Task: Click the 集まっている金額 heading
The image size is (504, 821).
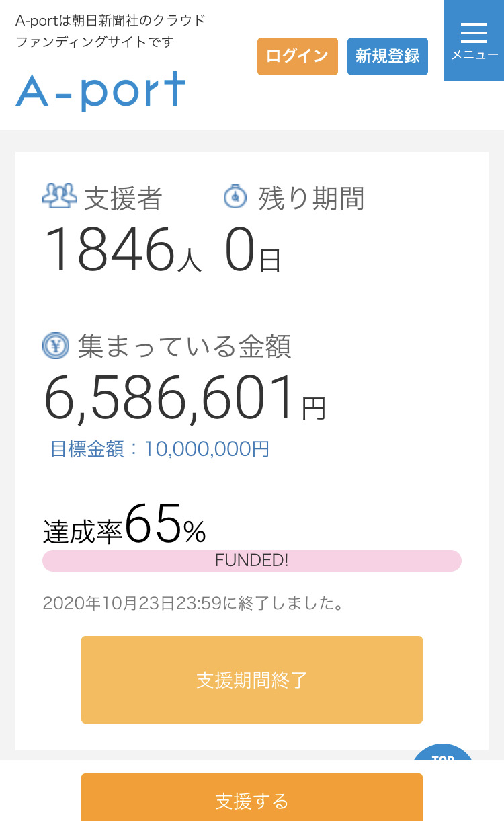Action: coord(184,346)
